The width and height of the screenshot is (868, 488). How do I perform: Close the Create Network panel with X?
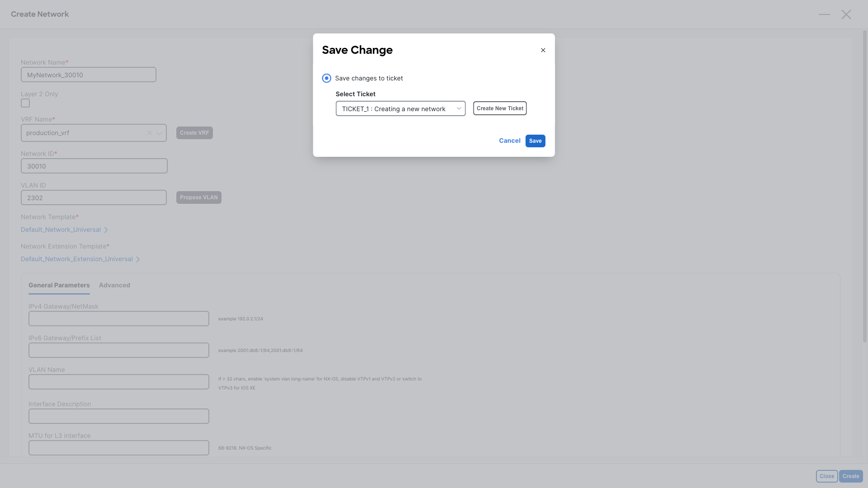point(846,14)
